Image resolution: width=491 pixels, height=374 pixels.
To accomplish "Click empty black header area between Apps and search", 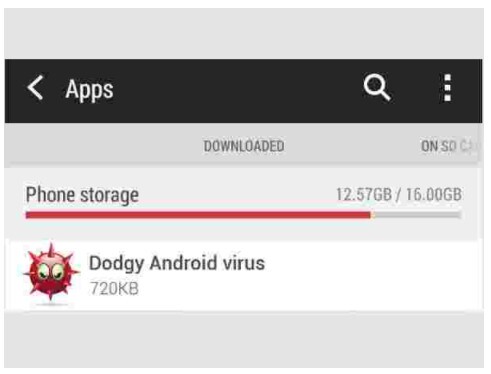I will pyautogui.click(x=237, y=88).
